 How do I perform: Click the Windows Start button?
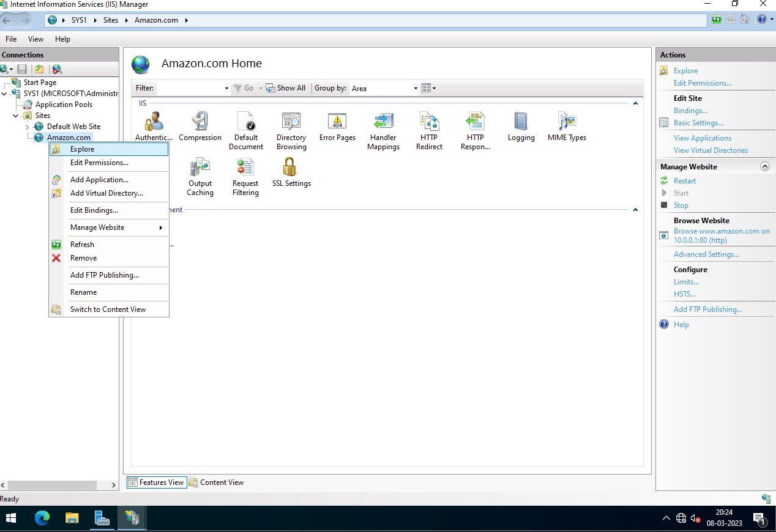[x=11, y=518]
